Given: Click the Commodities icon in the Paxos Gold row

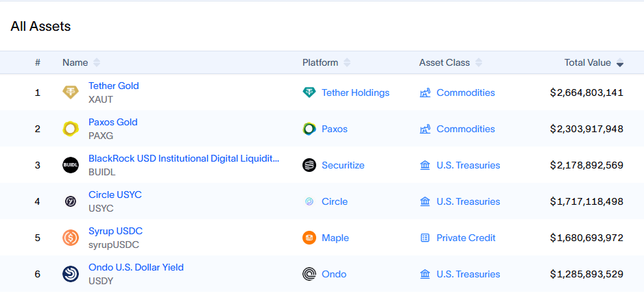Looking at the screenshot, I should tap(425, 129).
